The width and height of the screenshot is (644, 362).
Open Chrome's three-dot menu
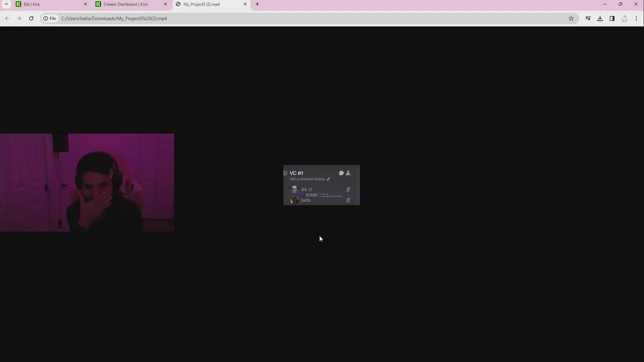coord(636,19)
